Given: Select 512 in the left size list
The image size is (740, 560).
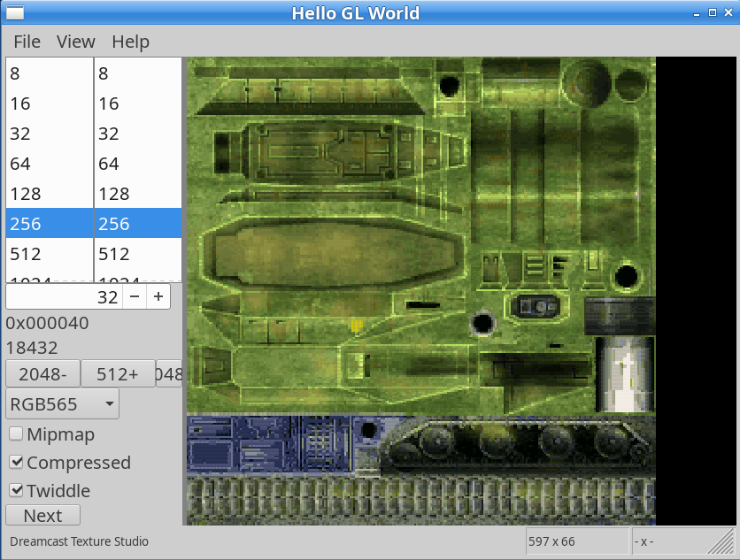Looking at the screenshot, I should (50, 254).
